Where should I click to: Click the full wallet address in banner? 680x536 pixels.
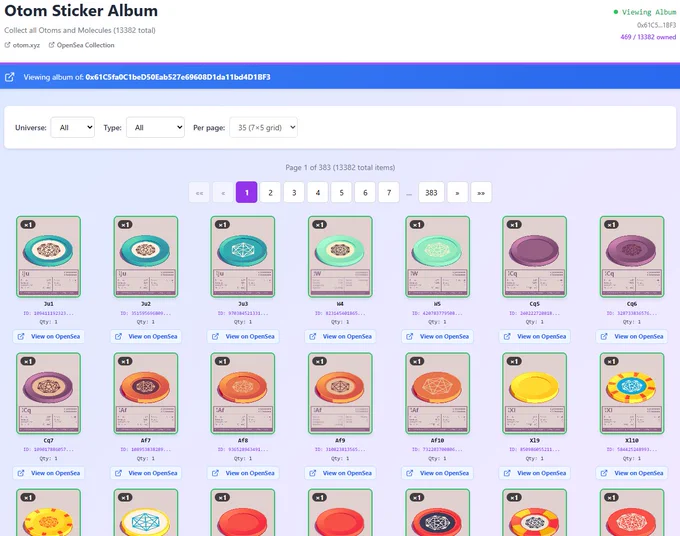[x=178, y=77]
